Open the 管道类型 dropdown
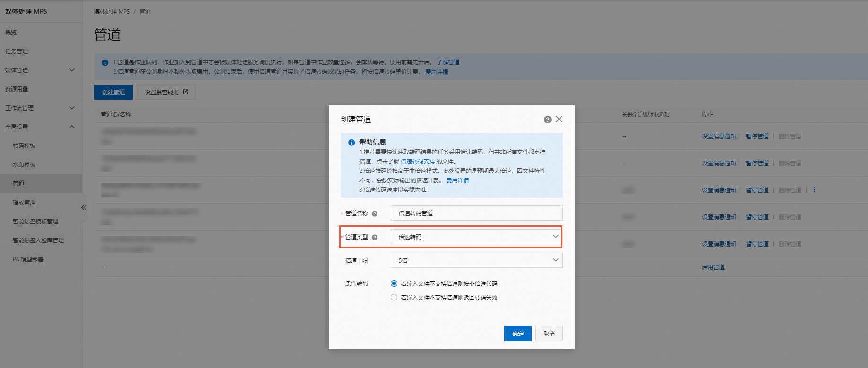Screen dimensions: 868x368 coord(476,237)
